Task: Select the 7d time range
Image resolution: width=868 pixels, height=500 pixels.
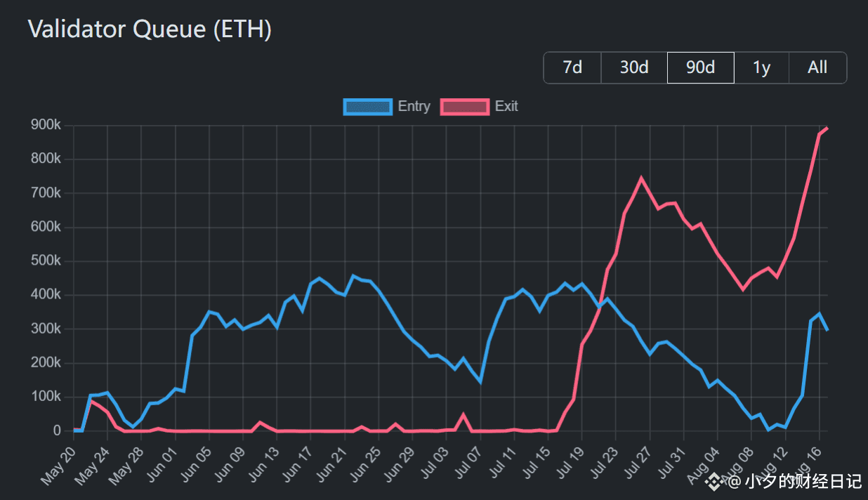Action: 572,67
